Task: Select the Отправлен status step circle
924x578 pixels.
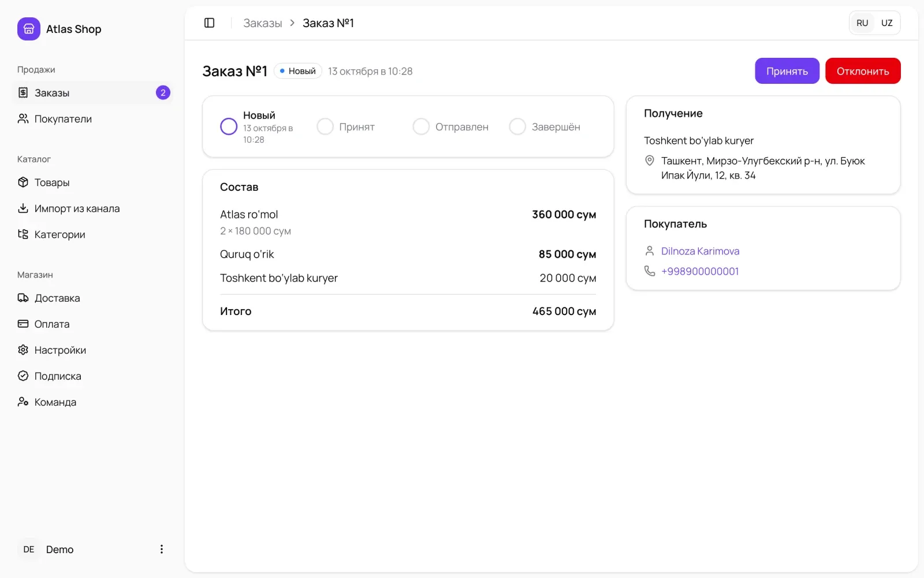Action: [x=421, y=127]
